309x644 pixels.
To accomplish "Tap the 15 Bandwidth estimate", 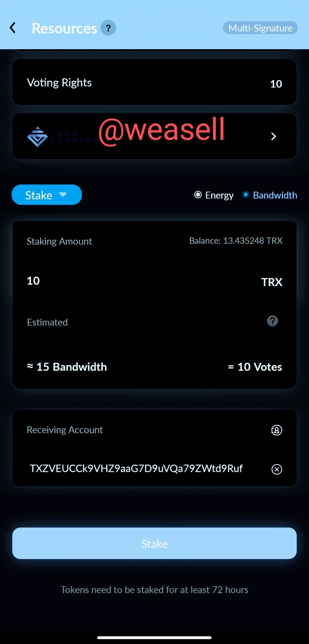I will pyautogui.click(x=67, y=367).
